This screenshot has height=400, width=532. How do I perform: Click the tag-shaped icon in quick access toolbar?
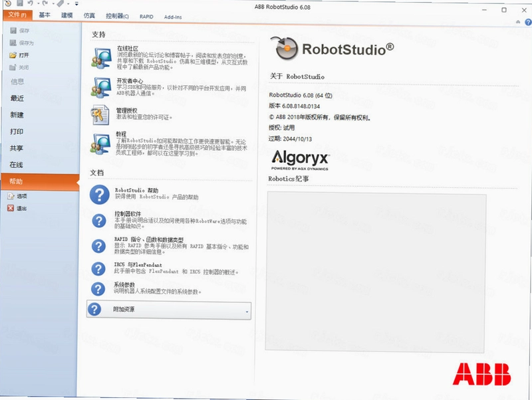coord(61,3)
